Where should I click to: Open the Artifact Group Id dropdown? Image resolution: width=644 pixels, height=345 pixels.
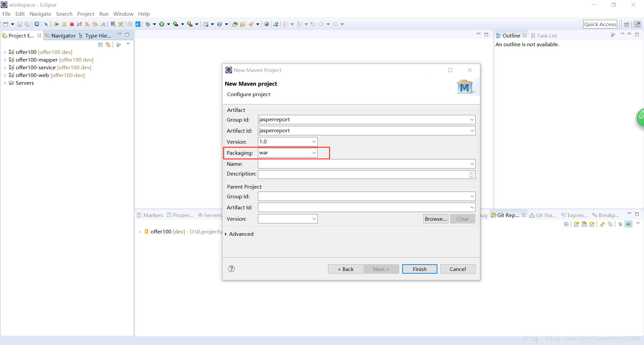[x=472, y=120]
